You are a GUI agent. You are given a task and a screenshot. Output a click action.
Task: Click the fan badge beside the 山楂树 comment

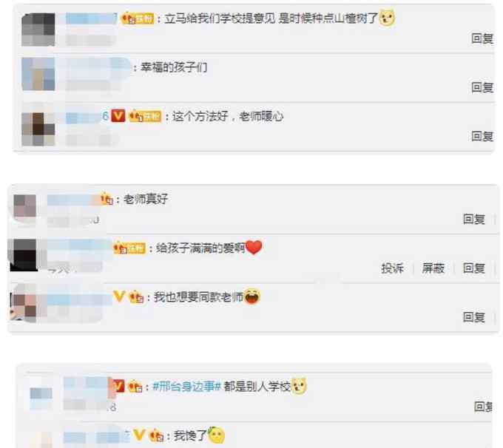(138, 18)
